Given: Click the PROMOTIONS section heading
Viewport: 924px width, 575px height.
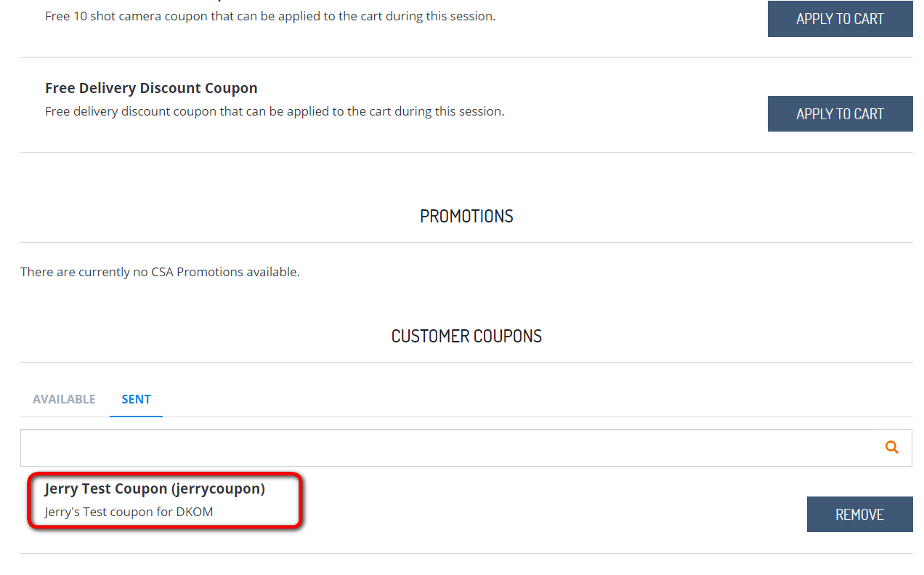Looking at the screenshot, I should click(x=466, y=216).
